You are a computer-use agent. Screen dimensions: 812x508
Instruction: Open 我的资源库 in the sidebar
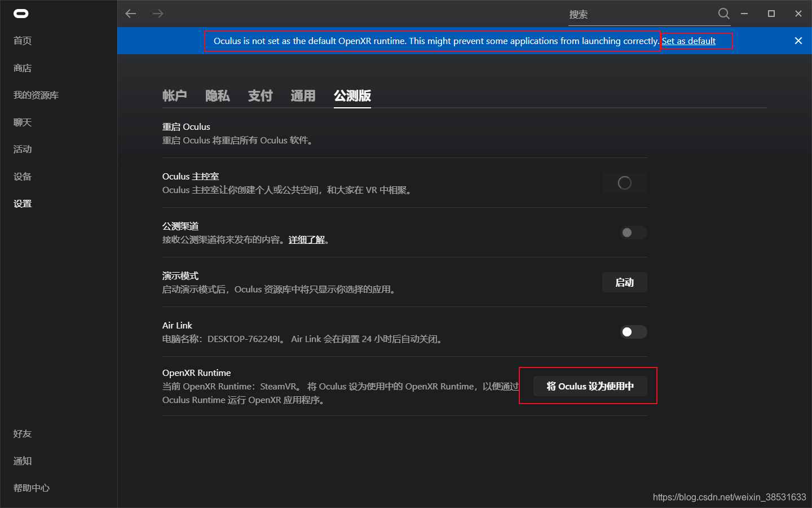(x=36, y=95)
